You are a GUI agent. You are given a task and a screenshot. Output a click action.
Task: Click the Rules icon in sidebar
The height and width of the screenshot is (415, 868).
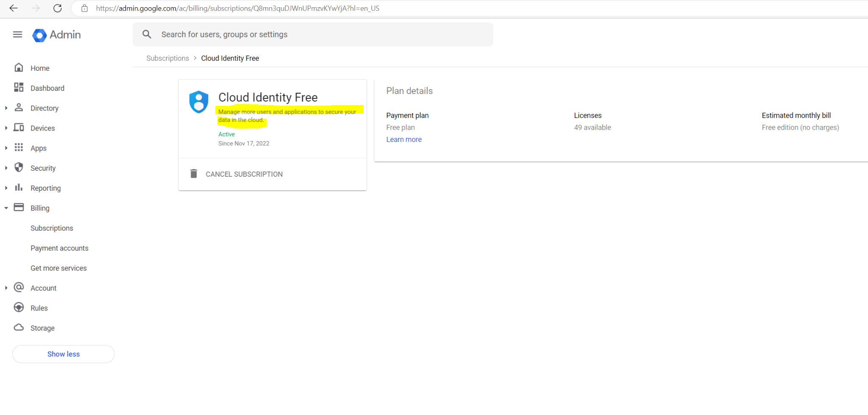click(x=19, y=308)
